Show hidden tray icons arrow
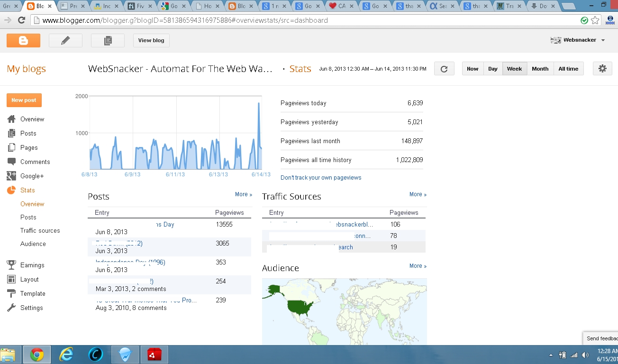The height and width of the screenshot is (364, 618). click(551, 355)
